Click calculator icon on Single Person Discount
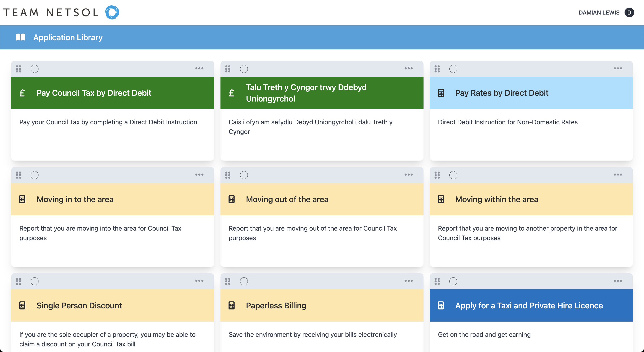Image resolution: width=644 pixels, height=352 pixels. click(22, 305)
